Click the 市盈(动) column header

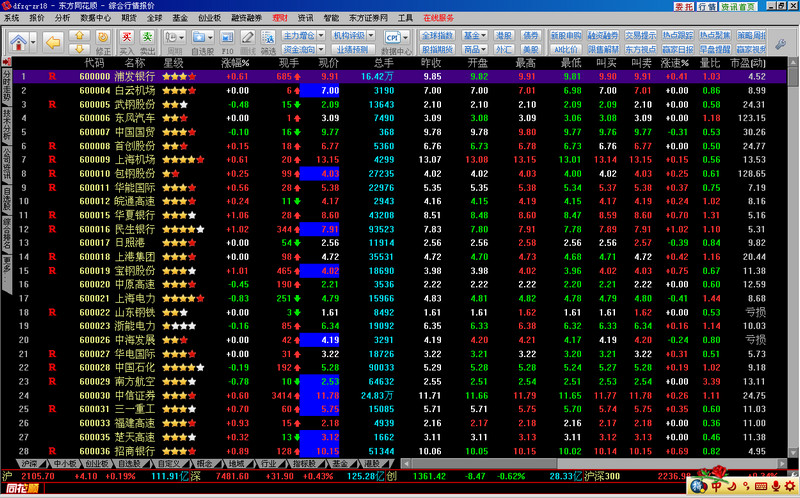pos(747,63)
